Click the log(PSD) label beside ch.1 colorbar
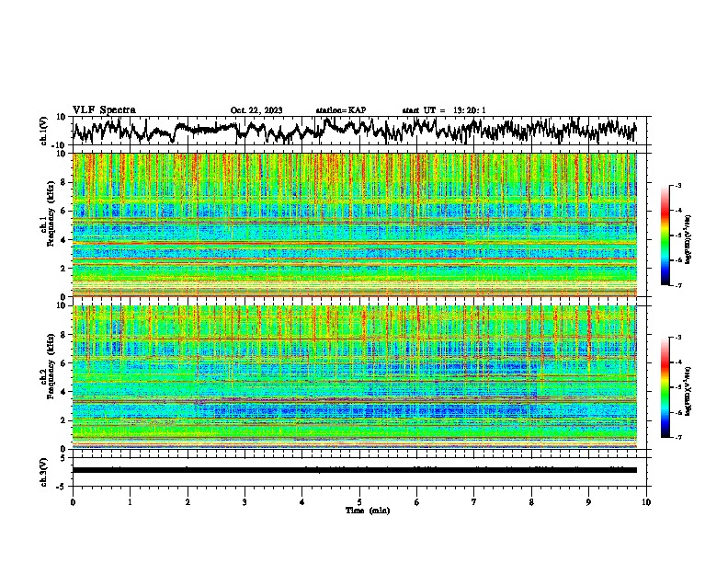 click(x=688, y=239)
